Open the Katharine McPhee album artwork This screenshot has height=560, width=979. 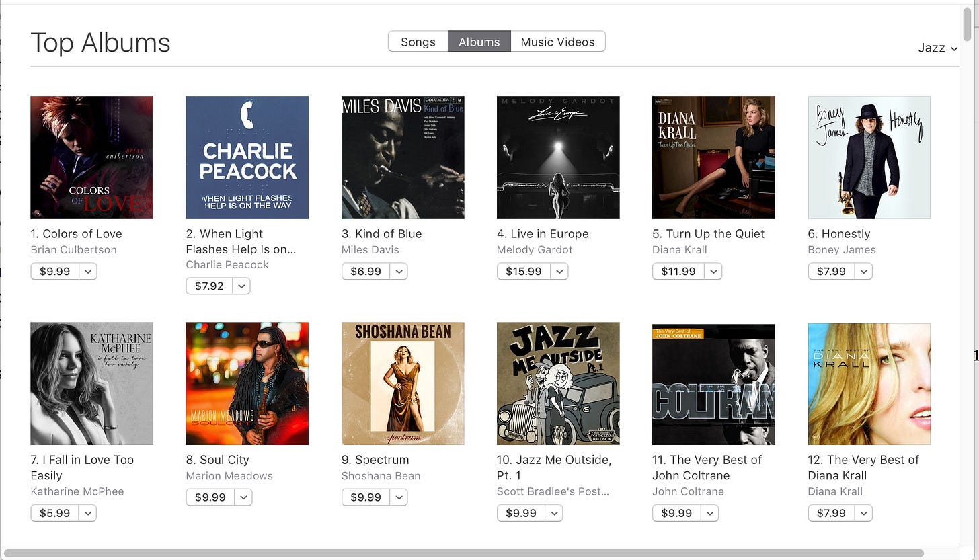92,384
